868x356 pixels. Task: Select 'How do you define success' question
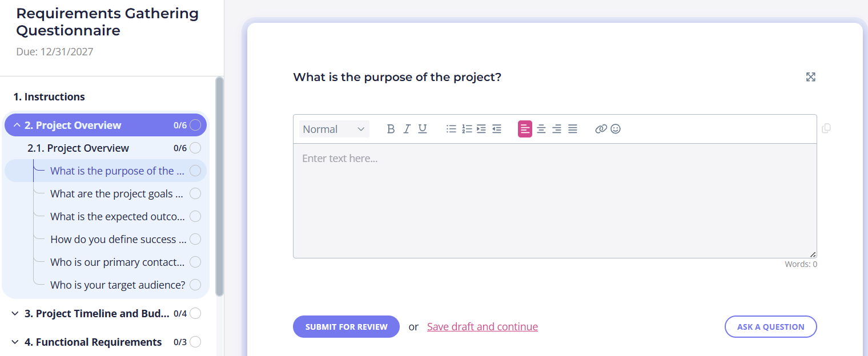(x=118, y=239)
